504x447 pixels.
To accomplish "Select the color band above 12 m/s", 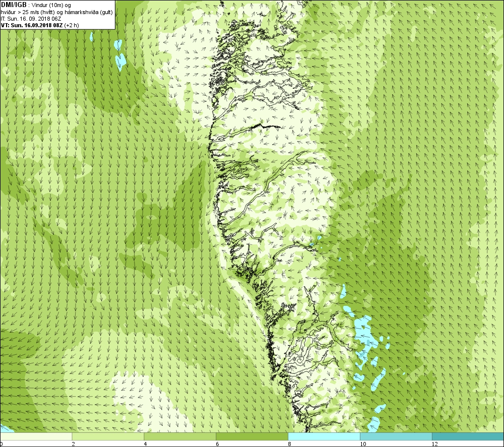I will pyautogui.click(x=468, y=436).
